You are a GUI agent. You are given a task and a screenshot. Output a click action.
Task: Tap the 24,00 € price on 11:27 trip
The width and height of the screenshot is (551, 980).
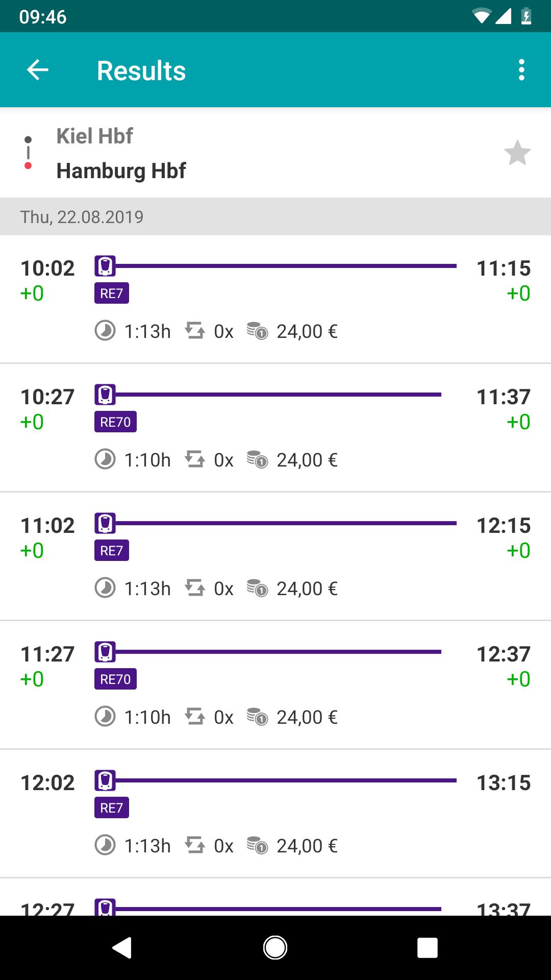point(307,717)
